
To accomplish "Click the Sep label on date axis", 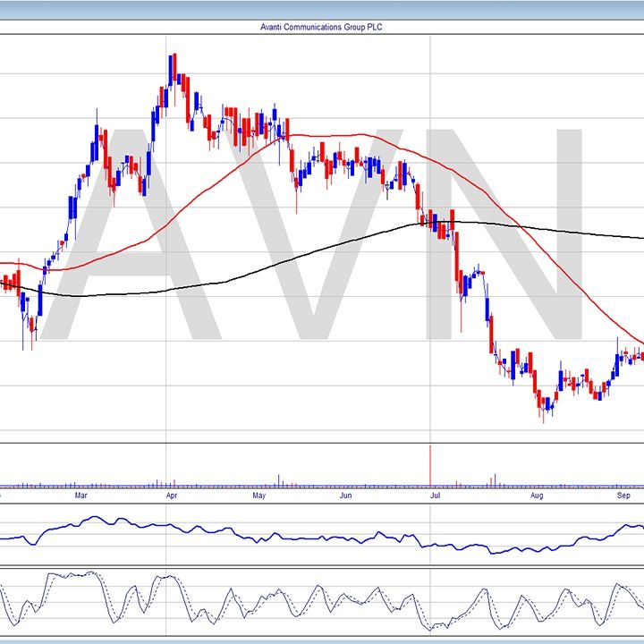I will [x=623, y=495].
